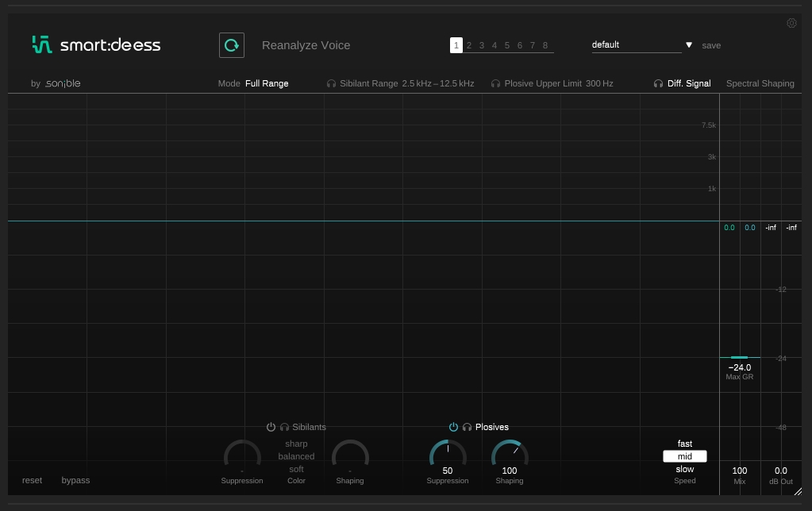The width and height of the screenshot is (812, 511).
Task: Click the Reanalyze Voice label
Action: click(306, 45)
